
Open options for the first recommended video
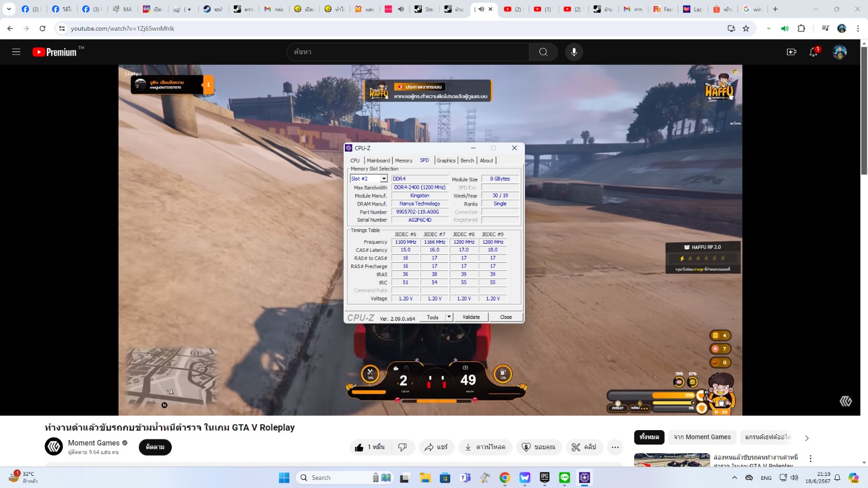[811, 458]
